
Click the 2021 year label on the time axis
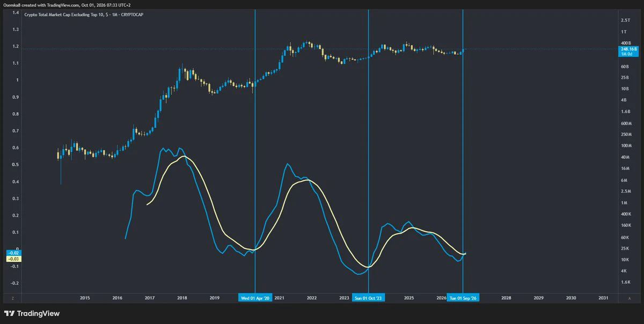click(279, 298)
